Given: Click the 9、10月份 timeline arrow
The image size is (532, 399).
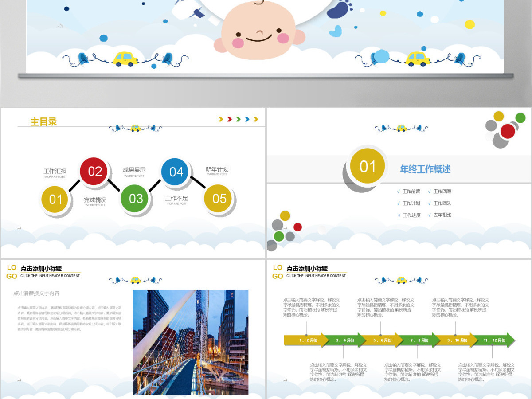Looking at the screenshot, I should coord(456,340).
